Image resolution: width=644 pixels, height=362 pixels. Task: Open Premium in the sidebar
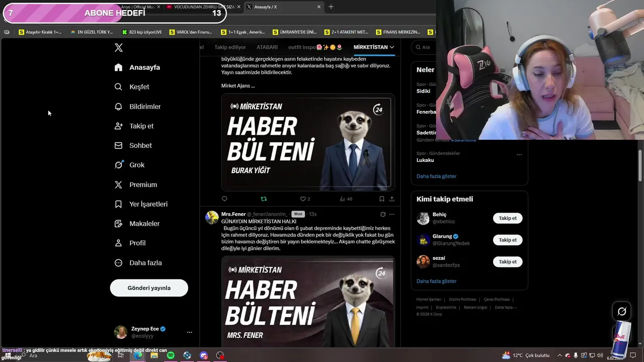tap(136, 185)
